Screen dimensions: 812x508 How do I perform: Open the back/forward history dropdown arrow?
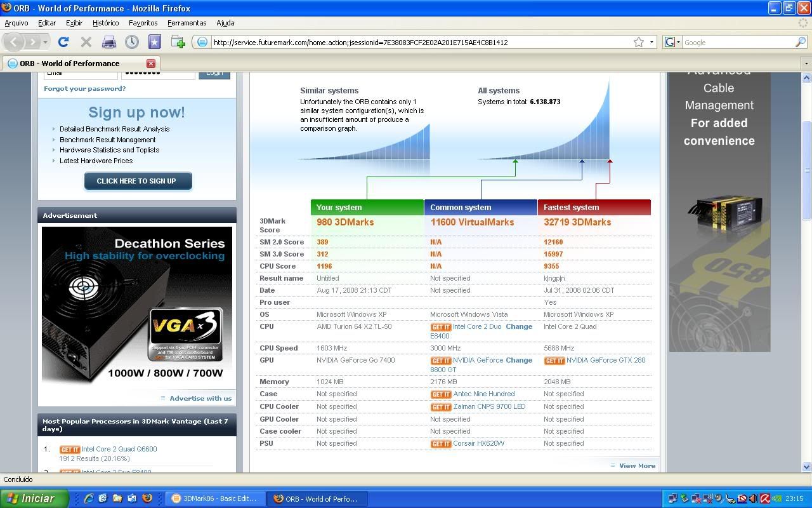click(x=45, y=42)
